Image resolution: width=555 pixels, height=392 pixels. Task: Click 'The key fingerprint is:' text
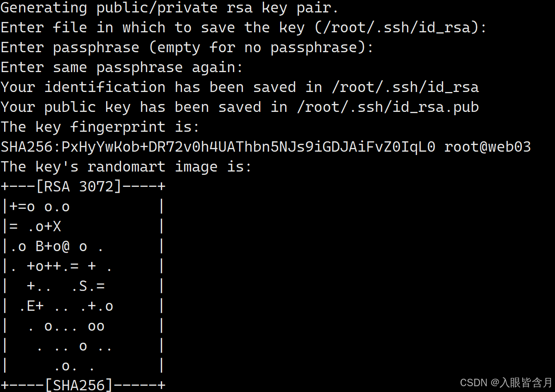pos(100,127)
